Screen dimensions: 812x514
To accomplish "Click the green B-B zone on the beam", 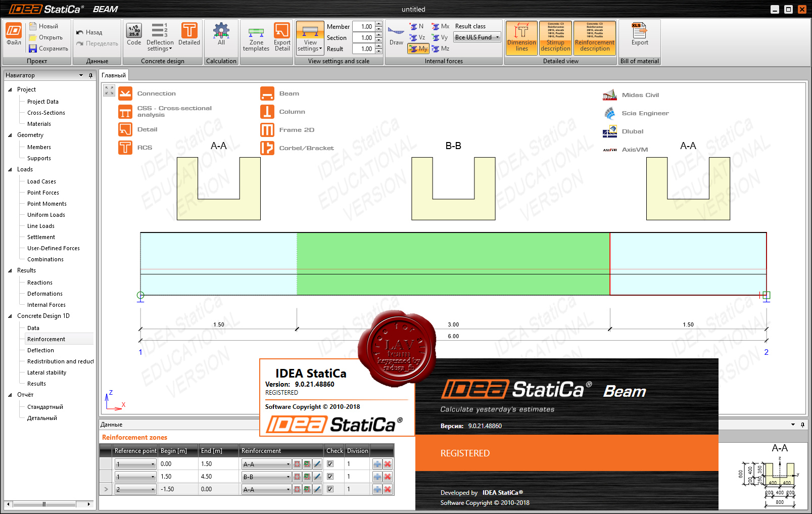I will (x=453, y=264).
